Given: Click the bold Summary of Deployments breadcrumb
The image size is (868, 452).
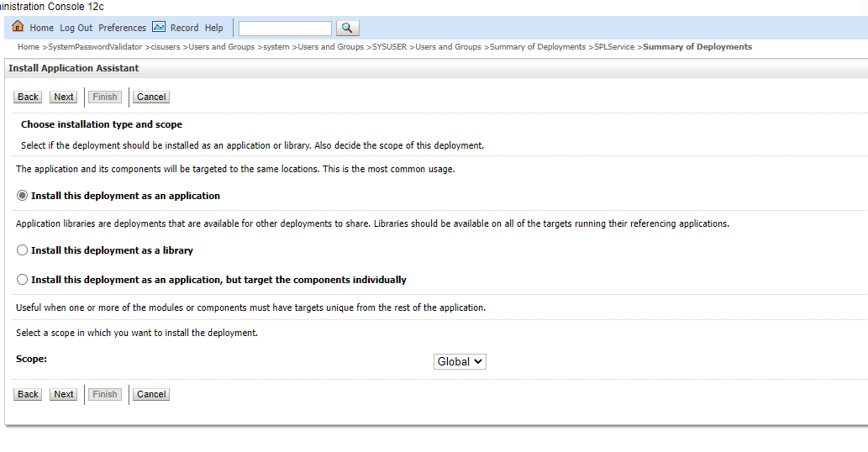Looking at the screenshot, I should click(697, 47).
